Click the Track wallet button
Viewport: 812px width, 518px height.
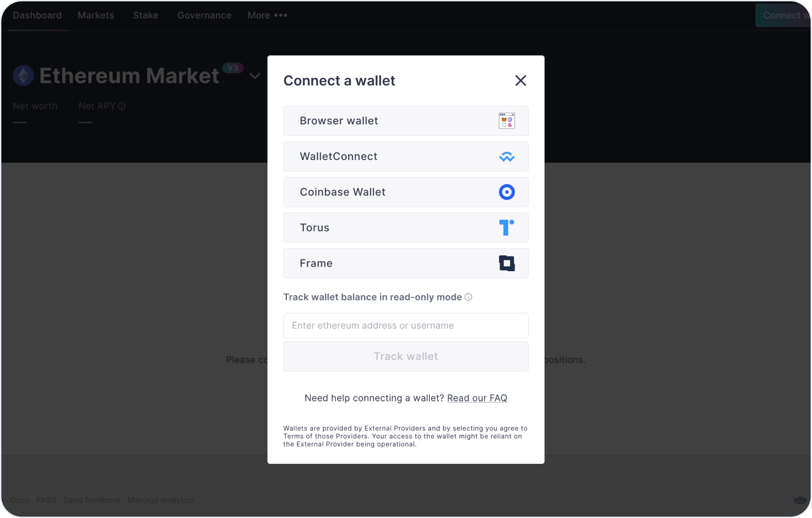coord(405,356)
